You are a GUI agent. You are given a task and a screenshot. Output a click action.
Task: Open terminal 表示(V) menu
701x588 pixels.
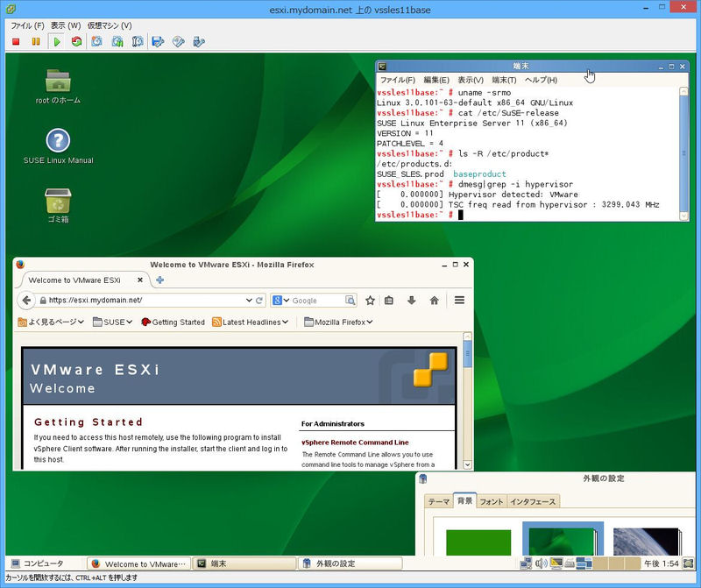[471, 80]
